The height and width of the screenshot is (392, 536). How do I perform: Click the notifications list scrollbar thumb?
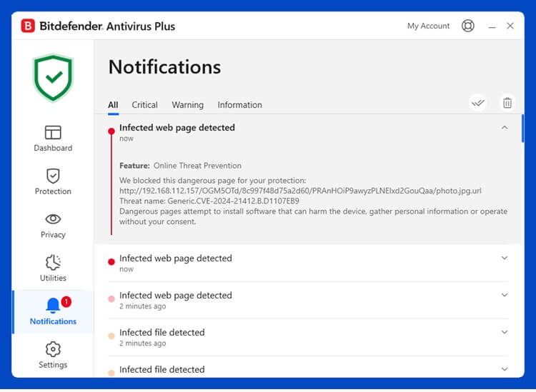pyautogui.click(x=522, y=129)
